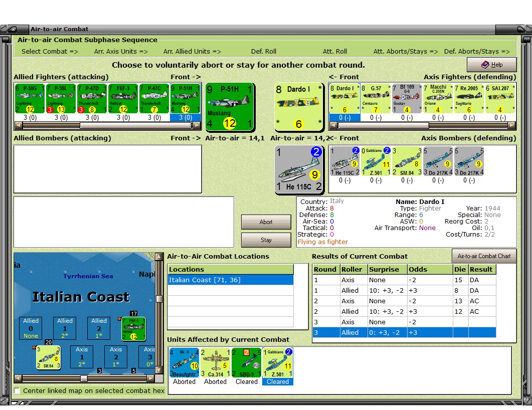Click Arr. Axis Units subphase label

coord(121,52)
